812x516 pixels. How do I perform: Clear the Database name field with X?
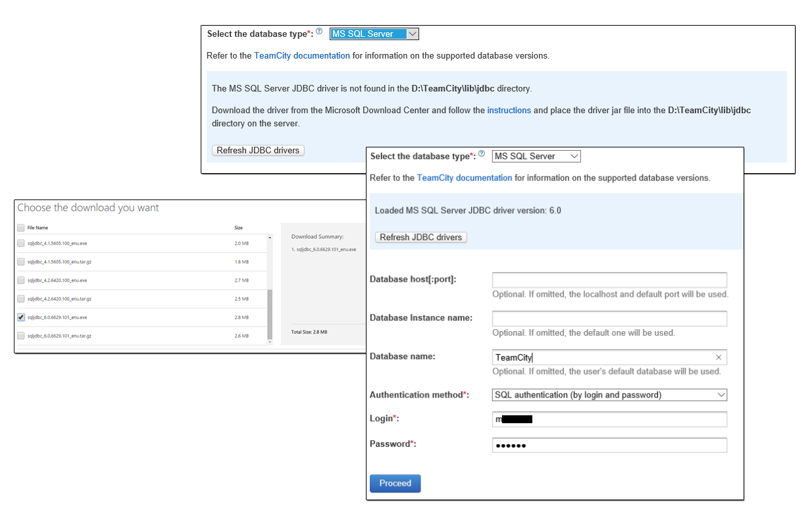719,357
